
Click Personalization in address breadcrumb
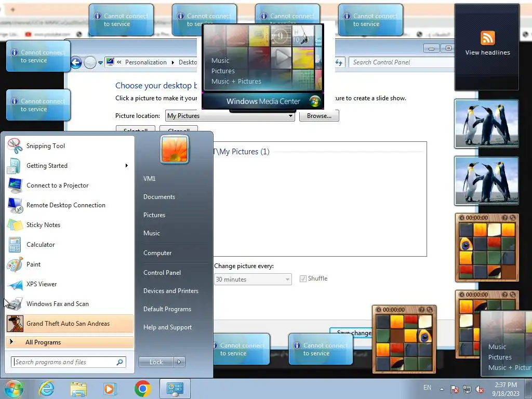pos(146,62)
